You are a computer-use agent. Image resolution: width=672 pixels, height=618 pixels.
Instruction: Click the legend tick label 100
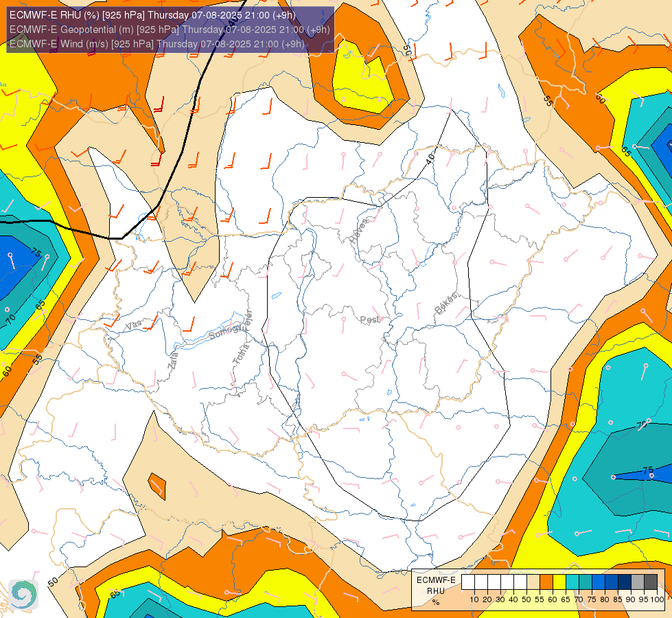(658, 599)
